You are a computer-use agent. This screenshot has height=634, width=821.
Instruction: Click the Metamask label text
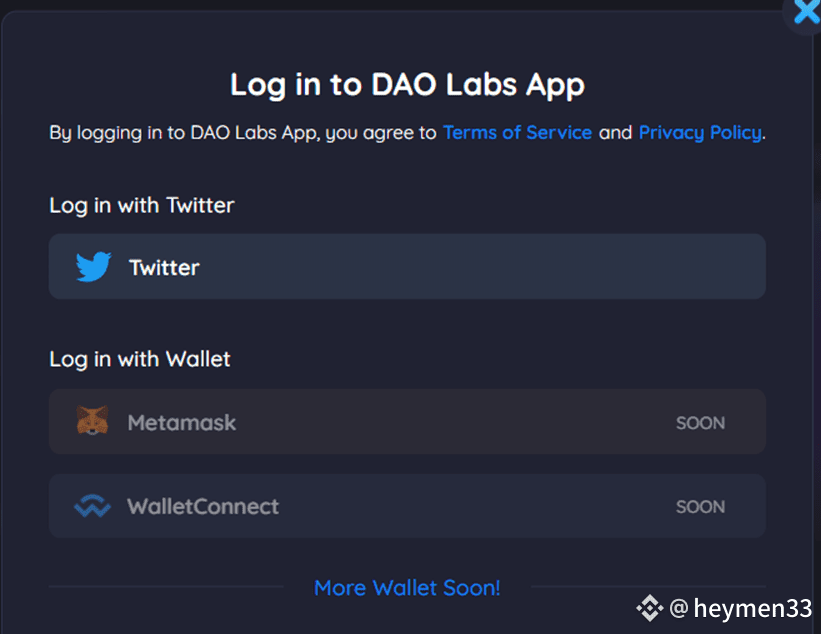pyautogui.click(x=182, y=422)
